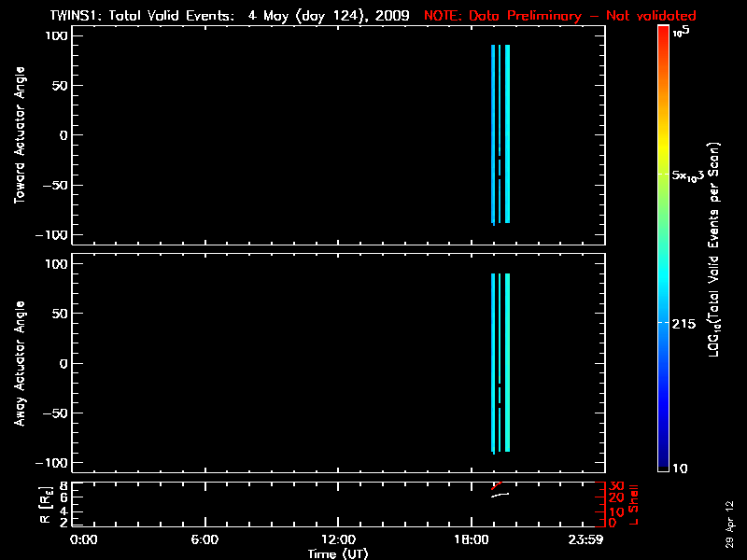Screen dimensions: 747x560
Task: Click the 23:59 label on time axis
Action: point(588,539)
